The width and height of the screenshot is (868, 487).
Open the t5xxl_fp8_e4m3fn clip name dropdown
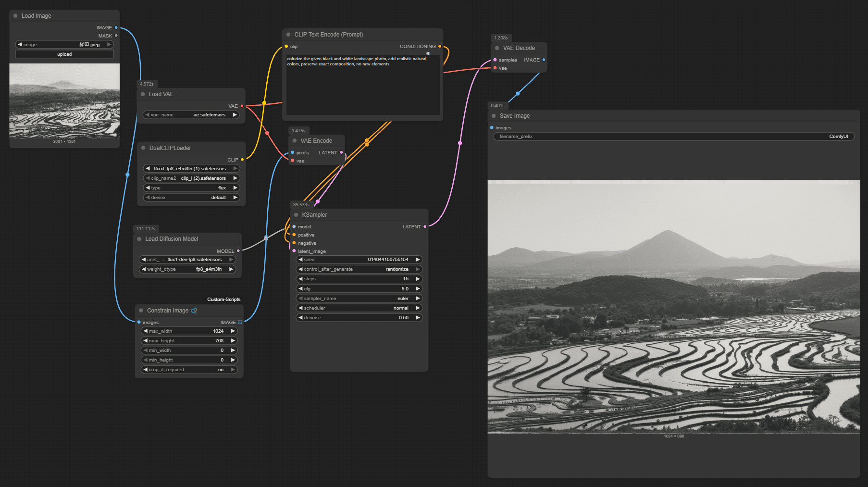tap(191, 169)
